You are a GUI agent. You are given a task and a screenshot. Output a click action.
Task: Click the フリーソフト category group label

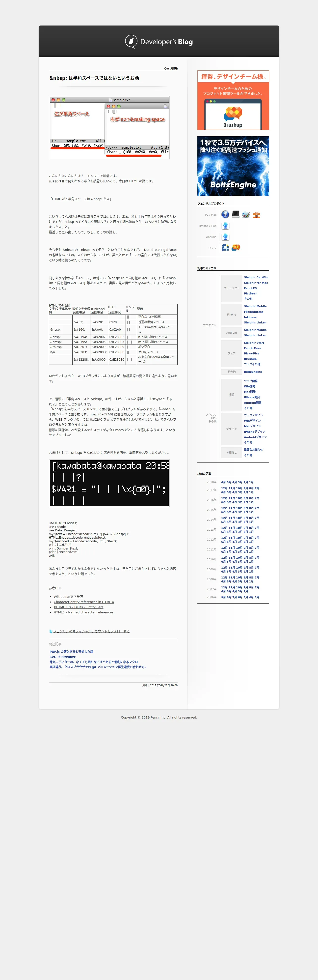click(231, 288)
